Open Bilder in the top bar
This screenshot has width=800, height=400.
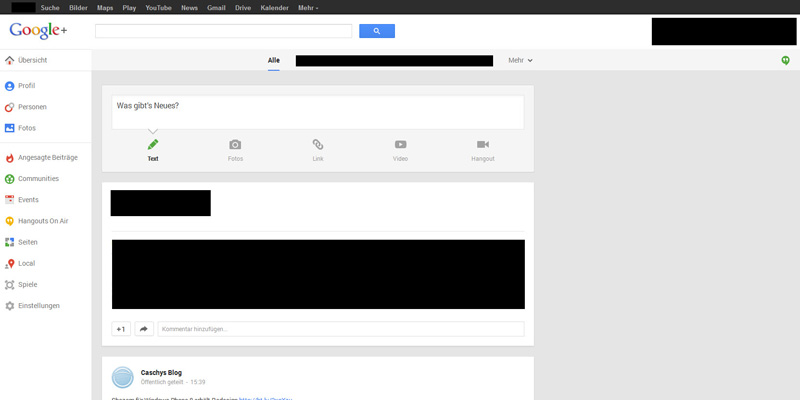tap(79, 8)
